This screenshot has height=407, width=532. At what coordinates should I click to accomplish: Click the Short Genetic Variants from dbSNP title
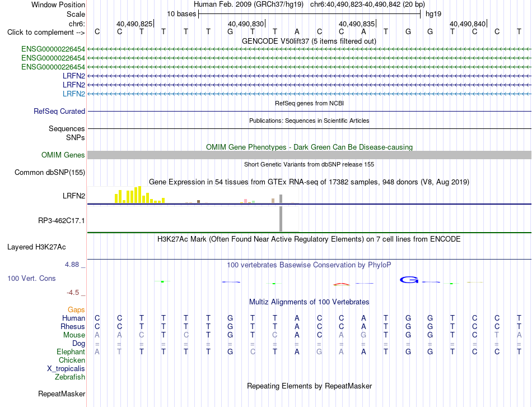click(x=309, y=164)
